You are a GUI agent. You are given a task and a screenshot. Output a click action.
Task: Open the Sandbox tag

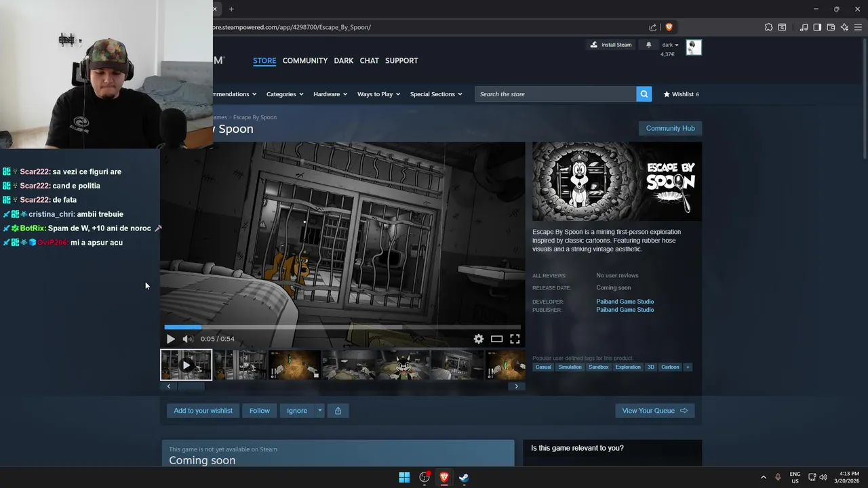click(598, 367)
